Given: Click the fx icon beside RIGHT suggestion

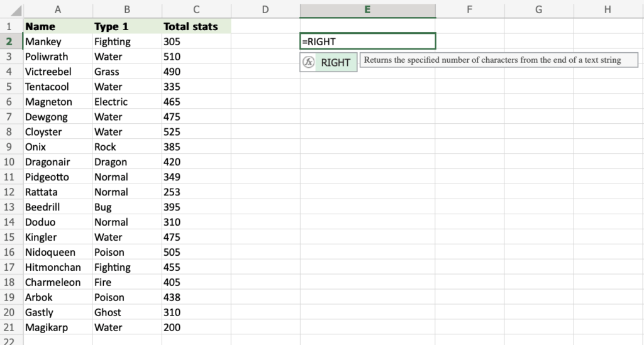Looking at the screenshot, I should (308, 62).
